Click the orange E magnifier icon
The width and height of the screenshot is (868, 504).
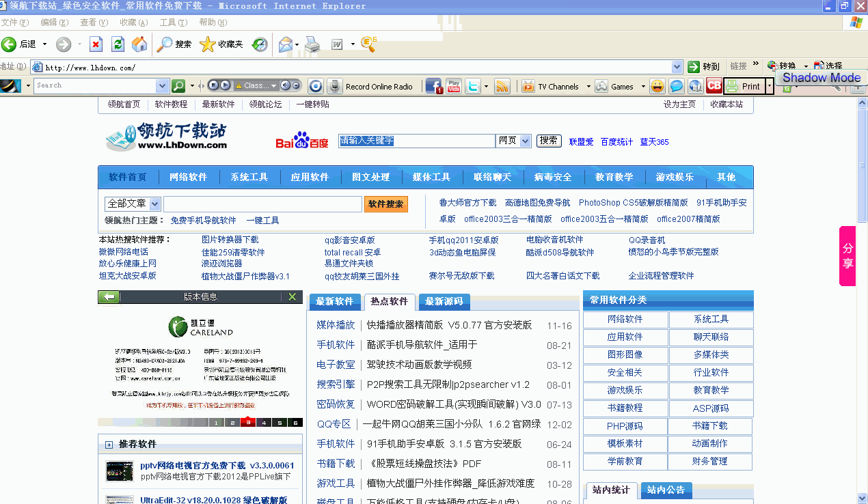(368, 44)
